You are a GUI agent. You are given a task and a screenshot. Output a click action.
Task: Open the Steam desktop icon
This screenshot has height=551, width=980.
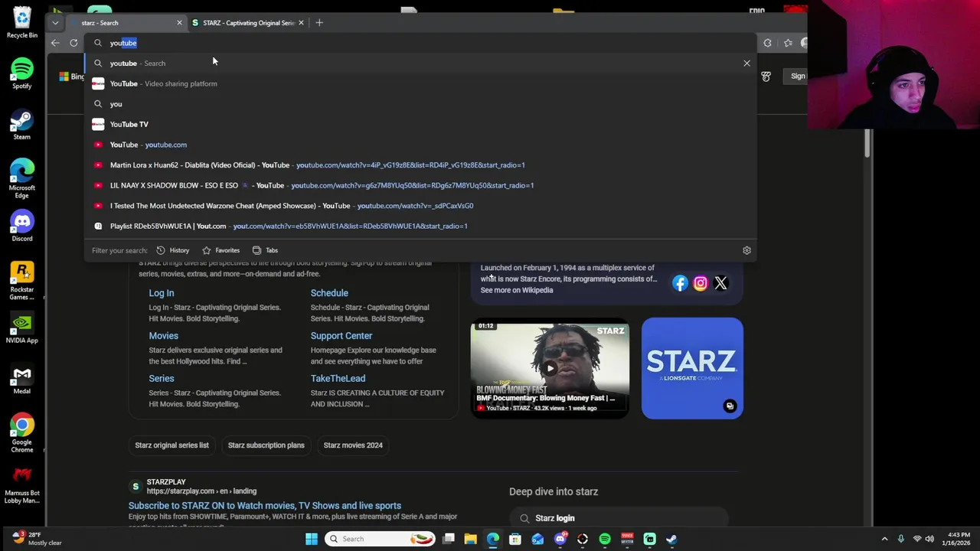22,125
